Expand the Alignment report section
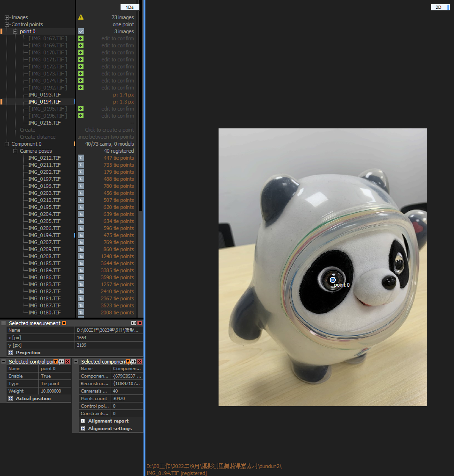Image resolution: width=454 pixels, height=476 pixels. (83, 421)
